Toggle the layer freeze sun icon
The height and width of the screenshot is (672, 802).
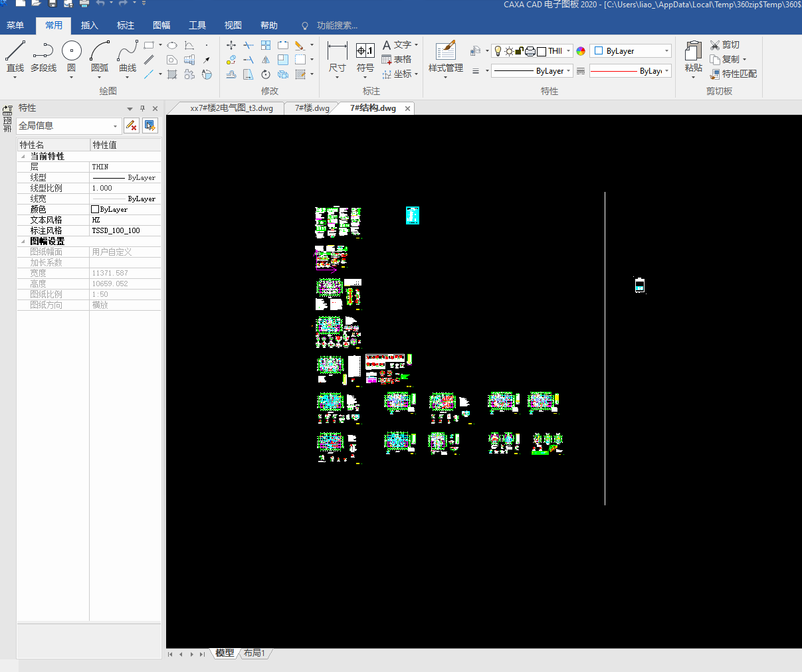[x=509, y=51]
